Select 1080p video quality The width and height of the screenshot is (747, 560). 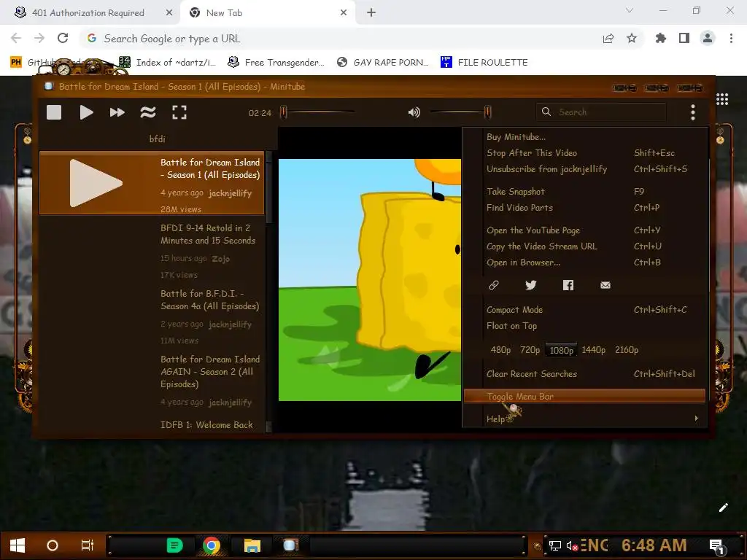[x=561, y=350]
